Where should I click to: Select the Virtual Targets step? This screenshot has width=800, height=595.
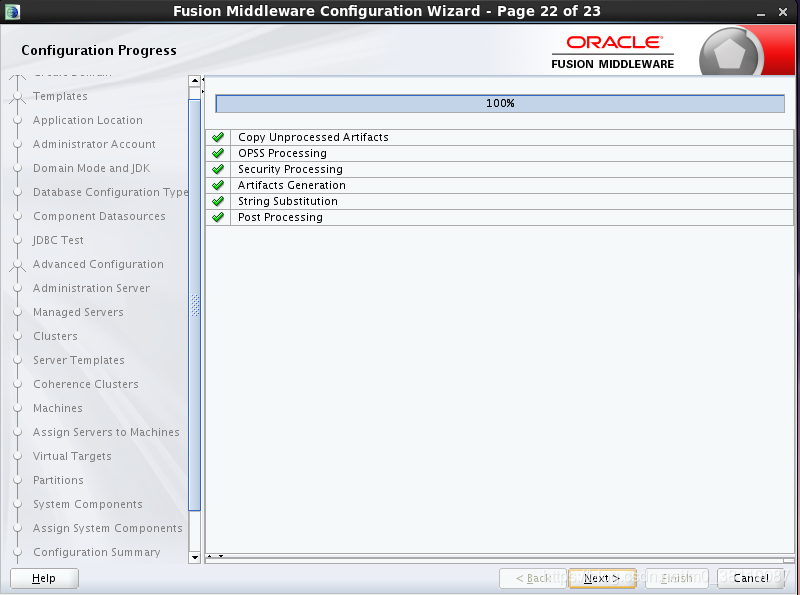click(72, 456)
